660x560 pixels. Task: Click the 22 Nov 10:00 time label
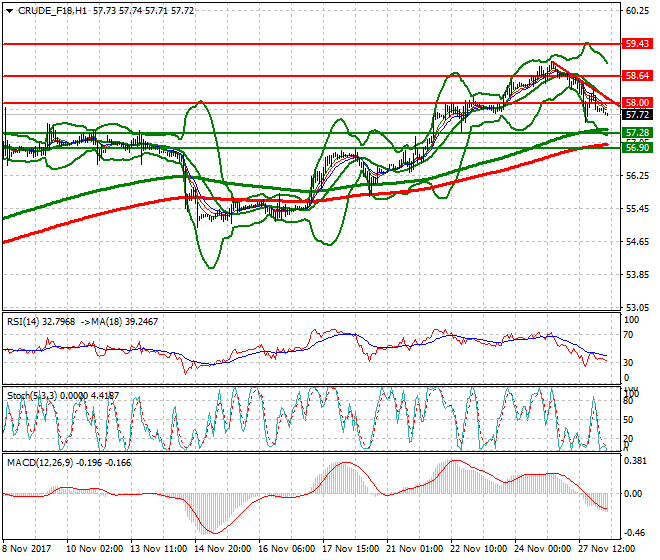point(479,549)
